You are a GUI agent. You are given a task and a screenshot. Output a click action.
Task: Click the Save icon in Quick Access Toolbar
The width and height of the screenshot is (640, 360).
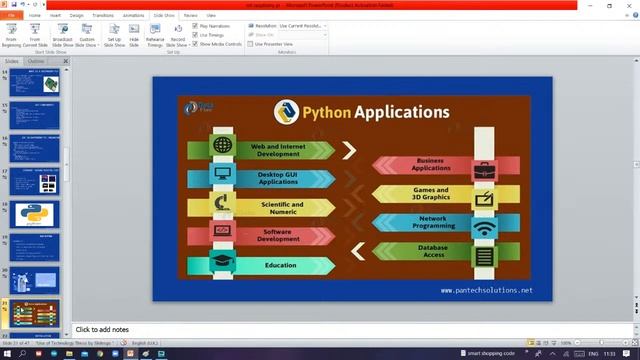coord(14,4)
